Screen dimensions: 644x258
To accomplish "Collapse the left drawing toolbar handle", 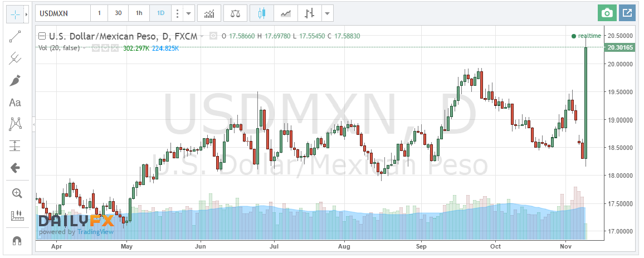I will [x=33, y=124].
